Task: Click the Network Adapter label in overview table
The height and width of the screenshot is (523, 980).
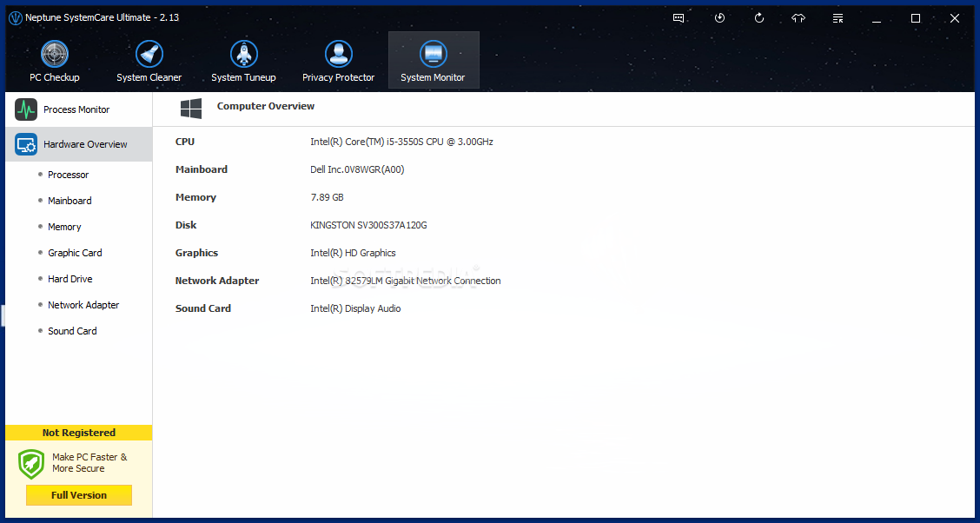Action: (217, 281)
